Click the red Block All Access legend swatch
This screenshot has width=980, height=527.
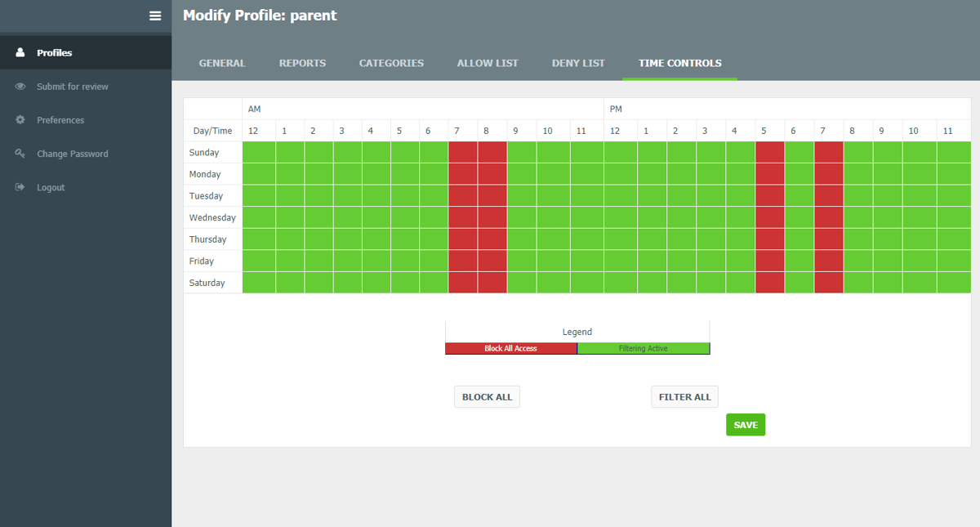510,348
